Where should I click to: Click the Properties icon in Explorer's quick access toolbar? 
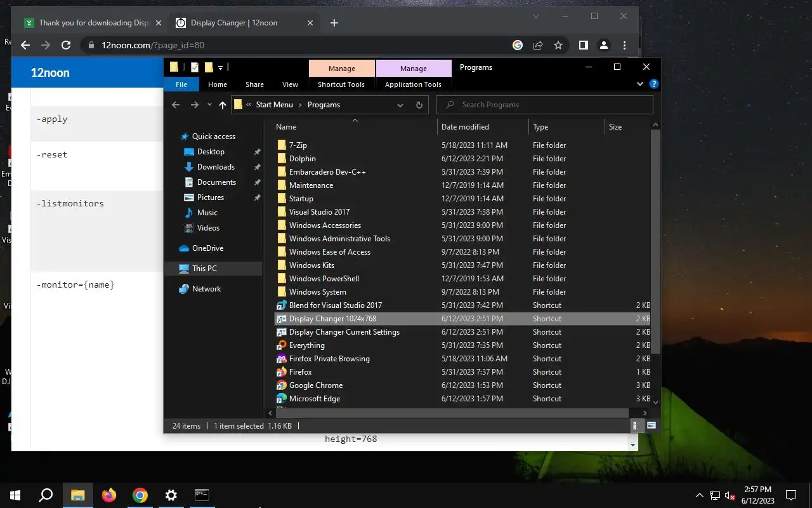click(x=195, y=67)
